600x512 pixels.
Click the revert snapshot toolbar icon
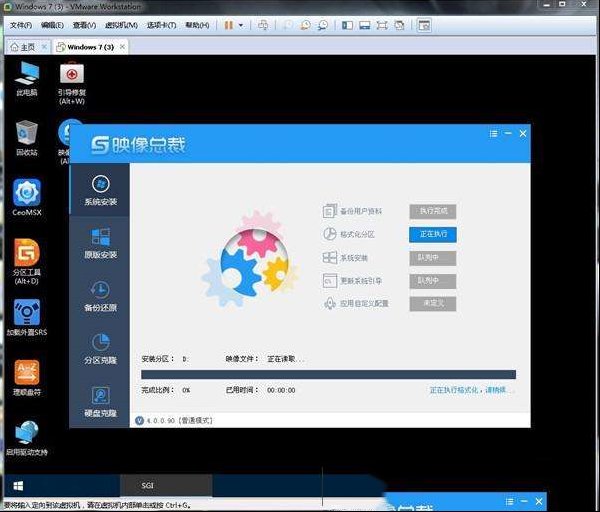[x=305, y=26]
